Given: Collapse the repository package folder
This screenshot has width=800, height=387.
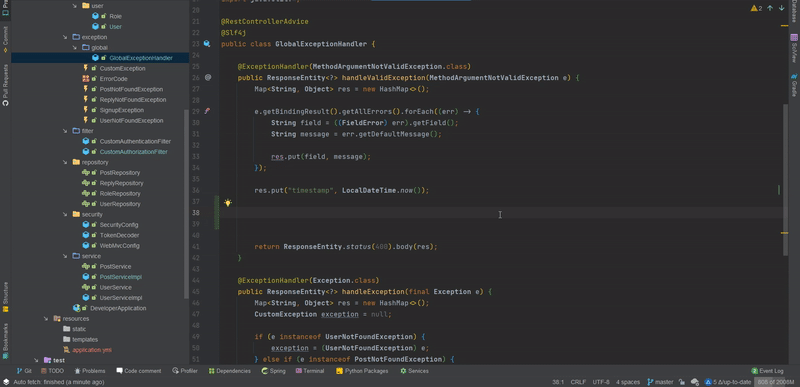Looking at the screenshot, I should click(65, 162).
